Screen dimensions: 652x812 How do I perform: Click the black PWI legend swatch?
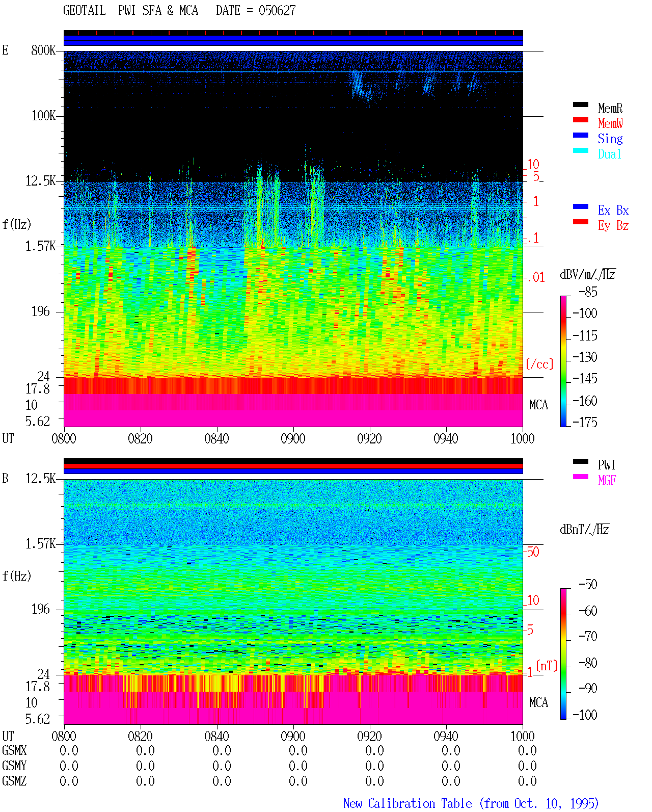pos(581,461)
